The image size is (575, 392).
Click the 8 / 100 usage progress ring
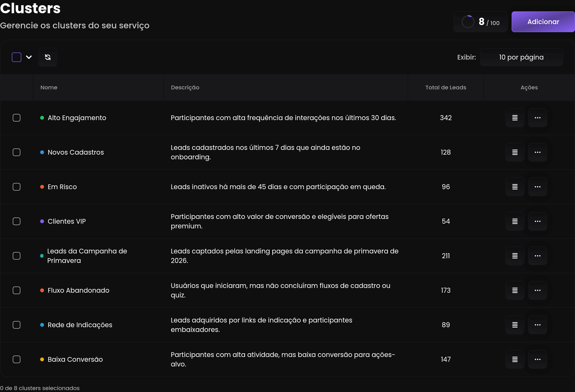468,22
